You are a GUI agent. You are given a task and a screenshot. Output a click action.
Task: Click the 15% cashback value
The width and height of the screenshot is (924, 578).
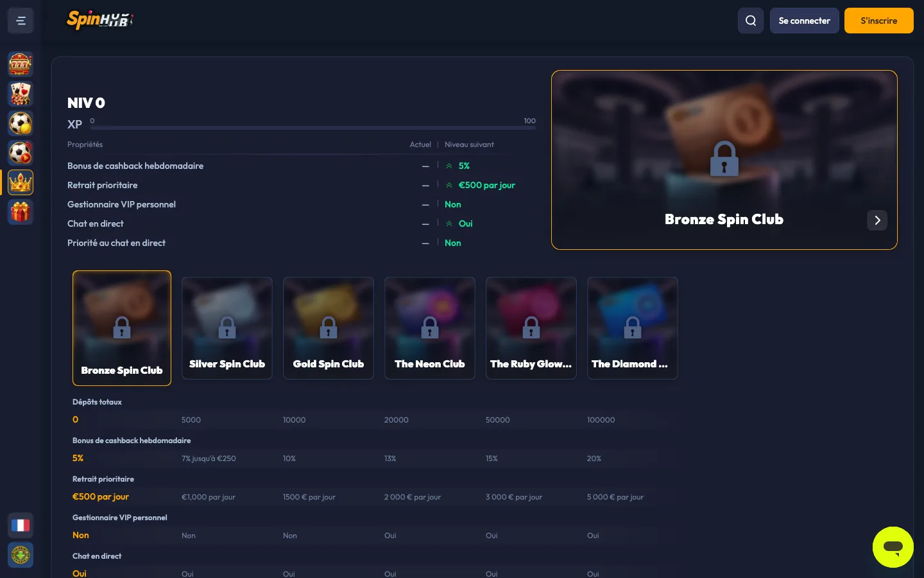tap(492, 459)
